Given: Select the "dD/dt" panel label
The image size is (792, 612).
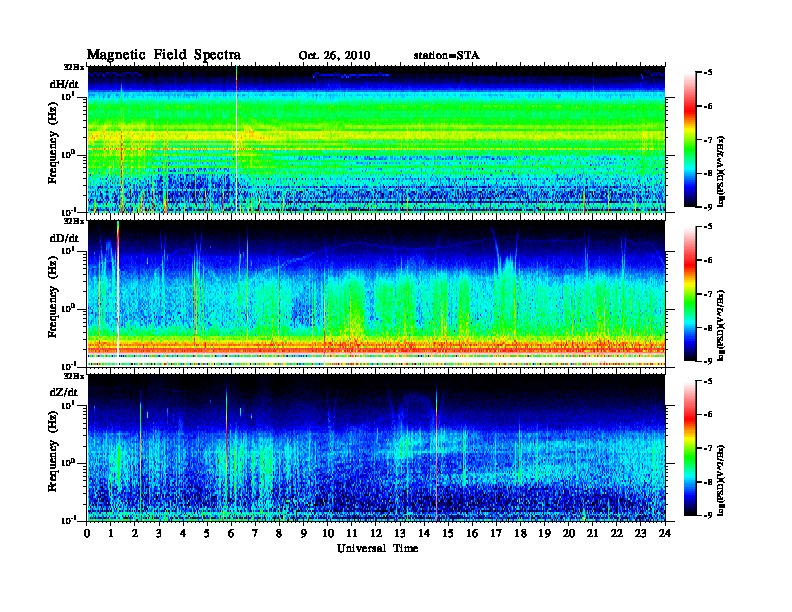Looking at the screenshot, I should pos(64,238).
